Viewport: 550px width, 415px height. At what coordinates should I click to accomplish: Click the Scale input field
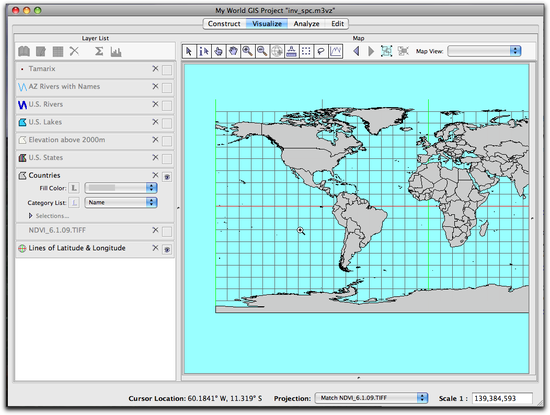[502, 398]
